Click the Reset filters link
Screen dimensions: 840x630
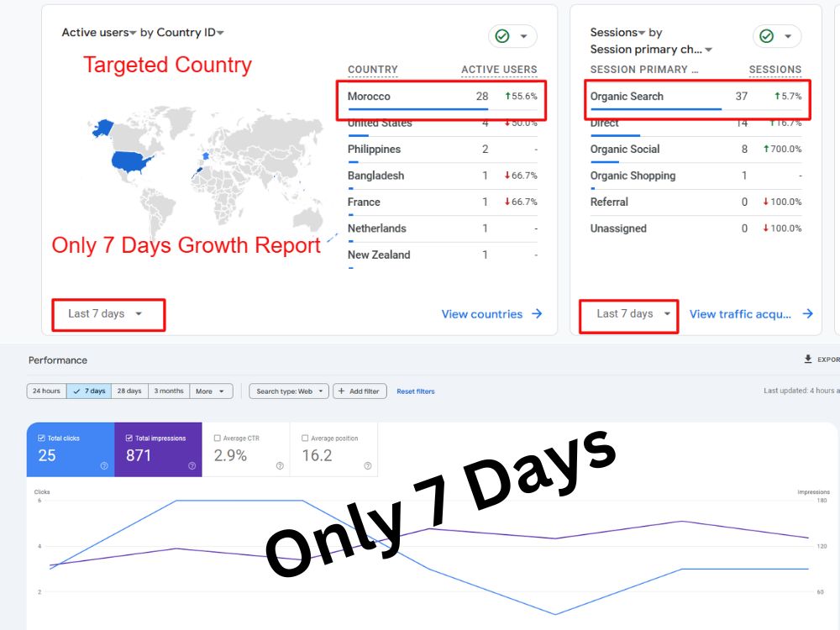click(x=415, y=391)
